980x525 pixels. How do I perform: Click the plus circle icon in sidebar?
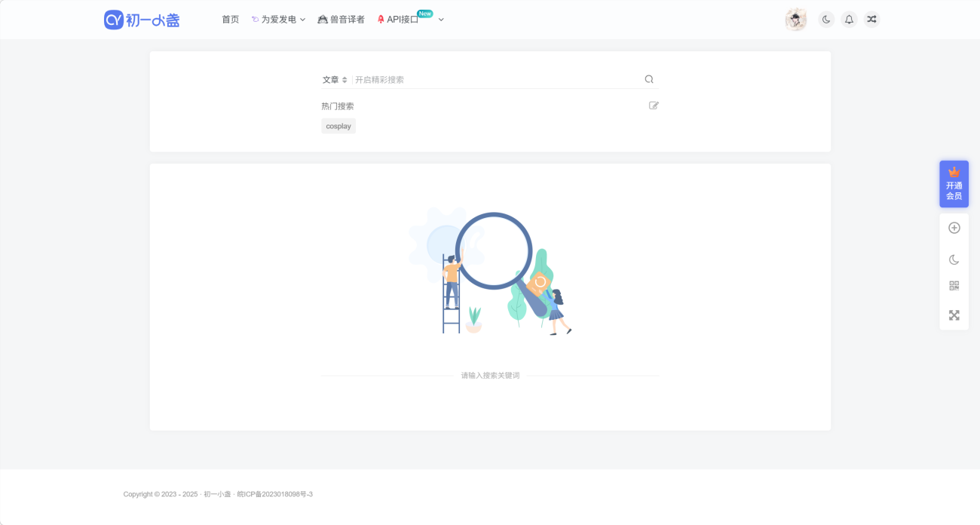click(954, 228)
